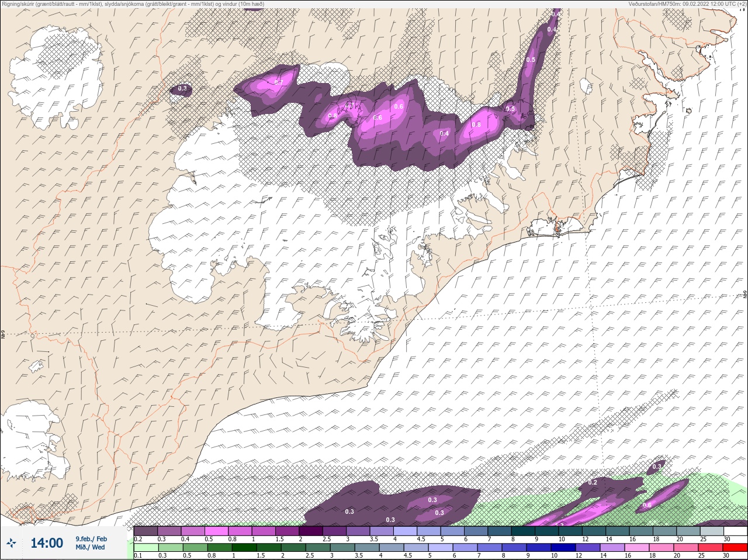
Task: Select the bright red final swatch of rain legend
Action: pyautogui.click(x=735, y=548)
